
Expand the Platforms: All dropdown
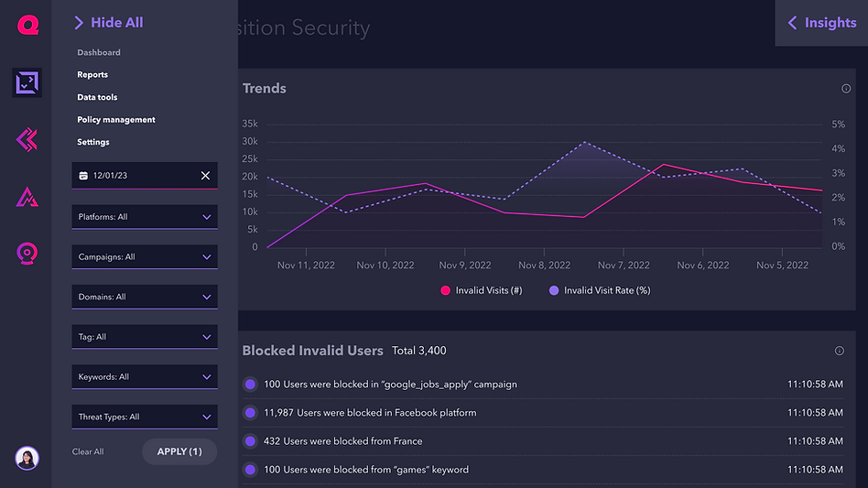[145, 217]
